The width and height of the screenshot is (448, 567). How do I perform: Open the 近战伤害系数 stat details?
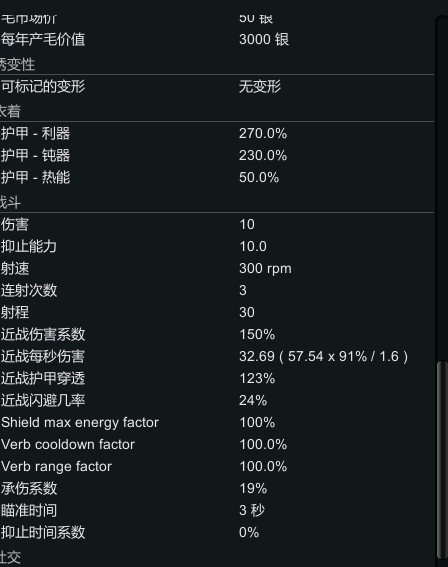pos(217,334)
